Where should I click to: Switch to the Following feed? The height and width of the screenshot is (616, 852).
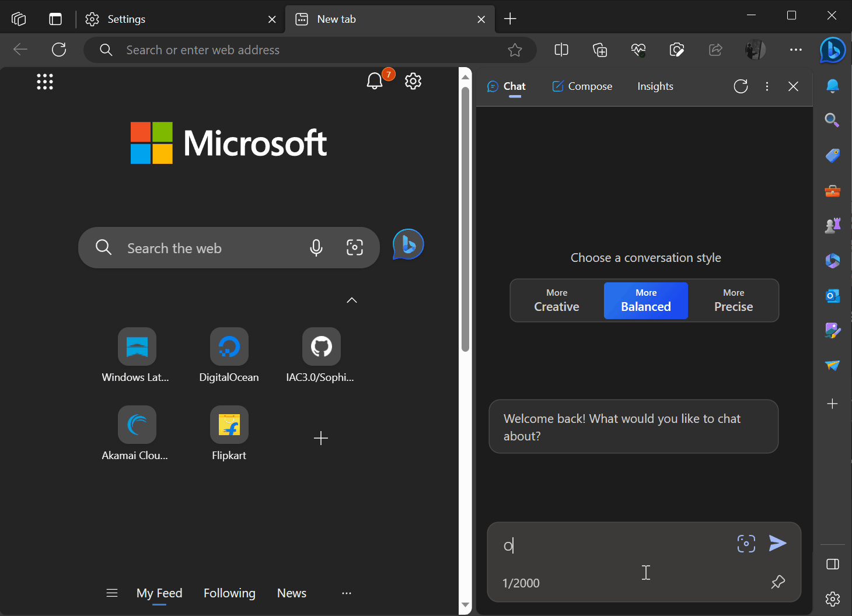[x=229, y=593]
